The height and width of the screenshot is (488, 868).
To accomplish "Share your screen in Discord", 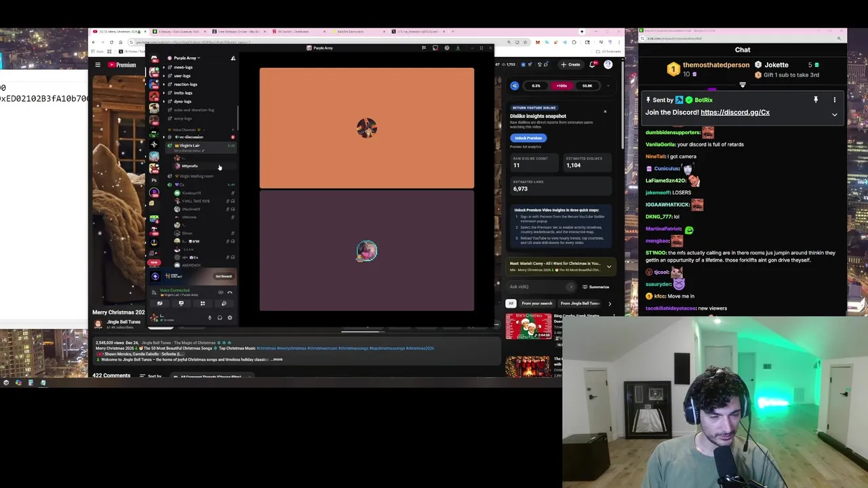I will coord(181,304).
